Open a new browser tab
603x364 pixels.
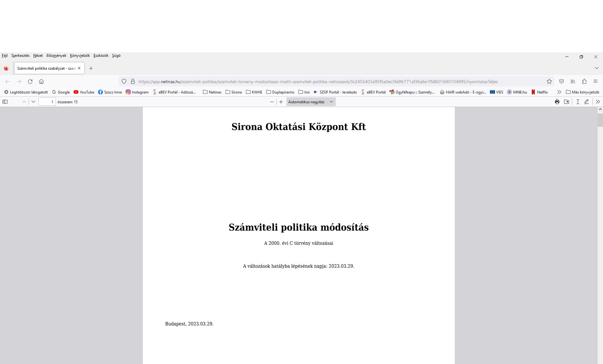click(91, 68)
